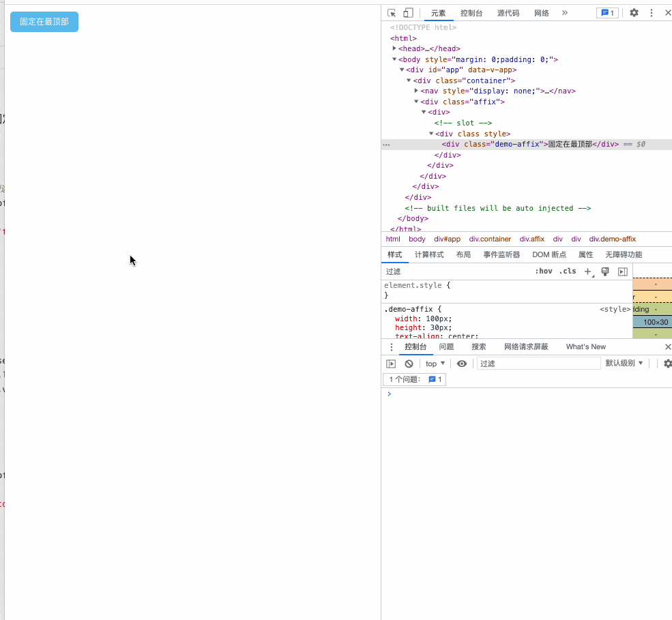Toggle the computed styles sidebar icon
Viewport: 672px width, 620px height.
(623, 271)
